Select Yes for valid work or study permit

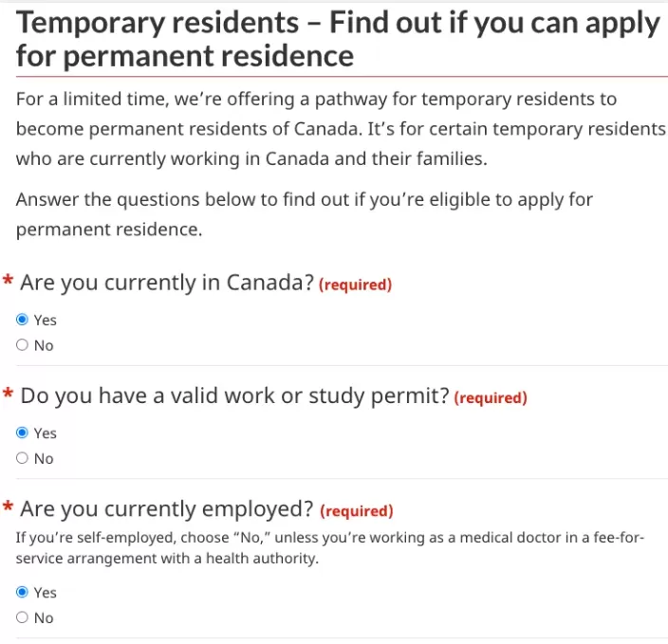[22, 432]
